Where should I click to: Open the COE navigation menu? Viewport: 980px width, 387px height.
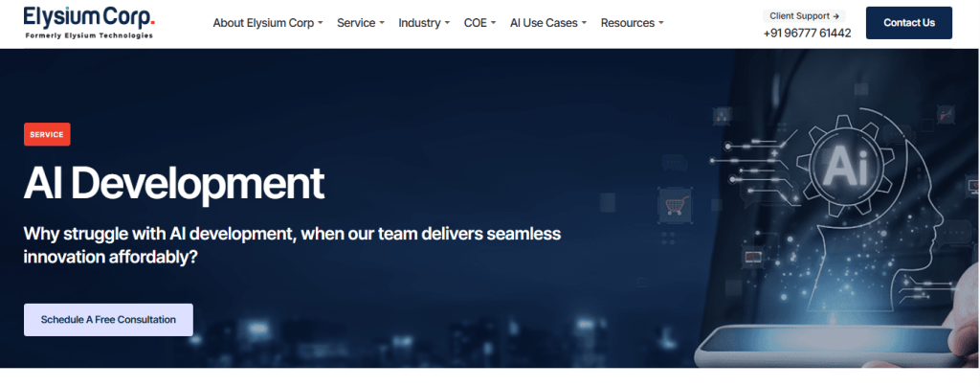coord(479,23)
